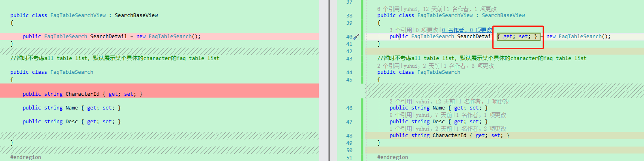Select line number 40 in right gutter
644x161 pixels.
349,36
